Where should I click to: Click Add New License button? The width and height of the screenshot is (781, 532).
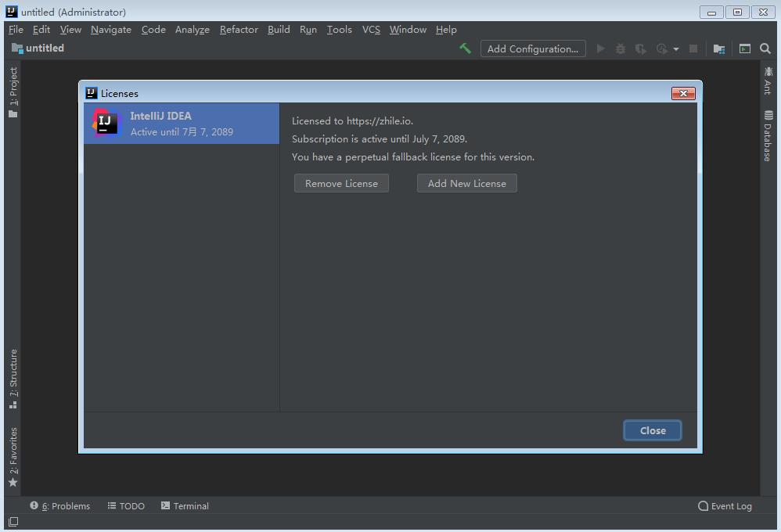(x=466, y=183)
